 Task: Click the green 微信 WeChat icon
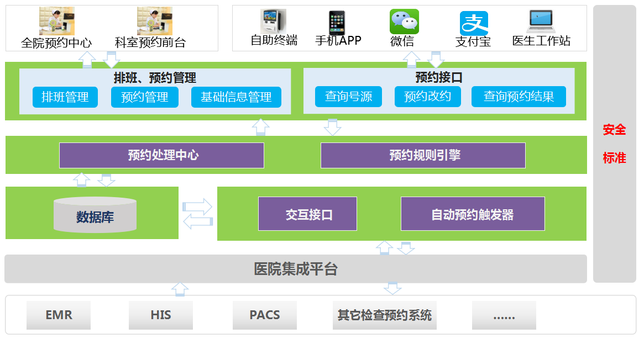[404, 22]
